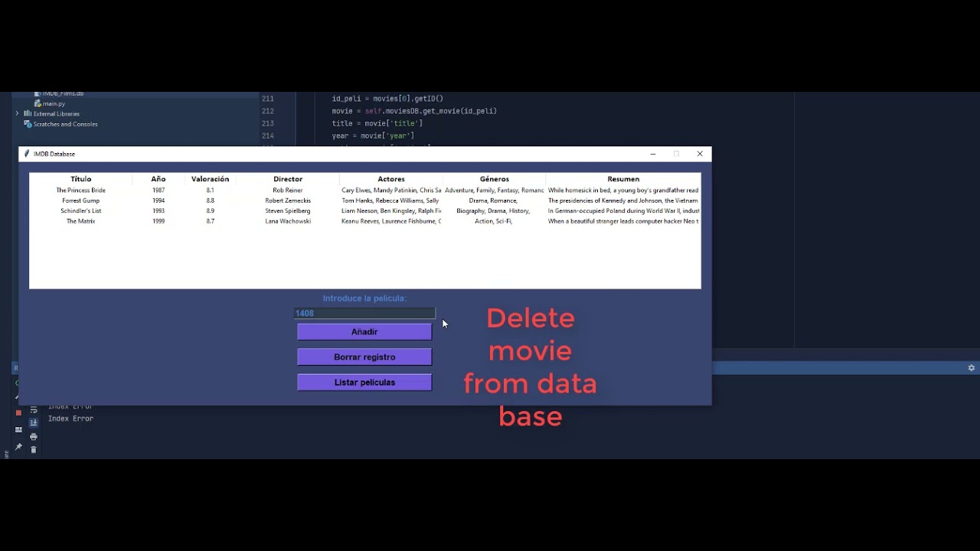The image size is (980, 551).
Task: Click the Título column header
Action: (x=80, y=179)
